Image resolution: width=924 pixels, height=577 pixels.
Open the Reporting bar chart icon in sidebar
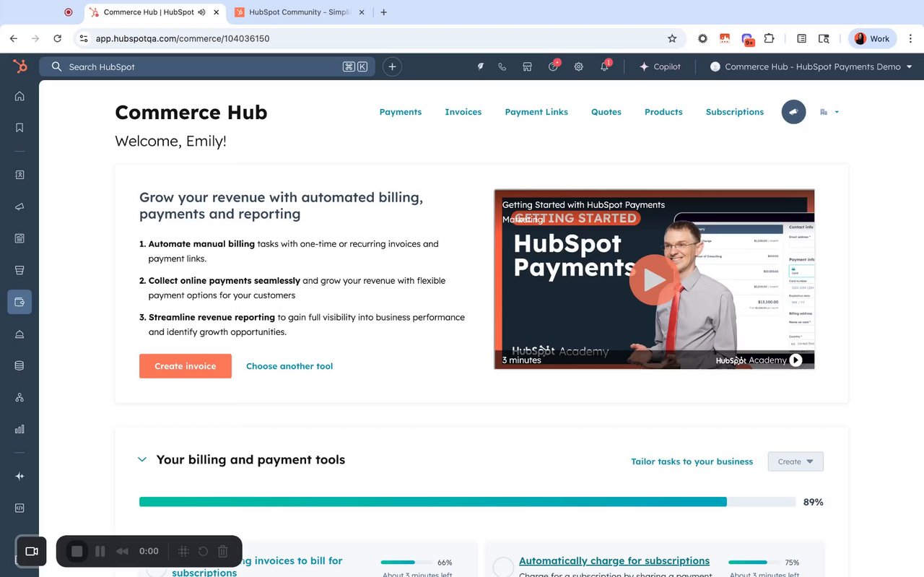[x=19, y=429]
